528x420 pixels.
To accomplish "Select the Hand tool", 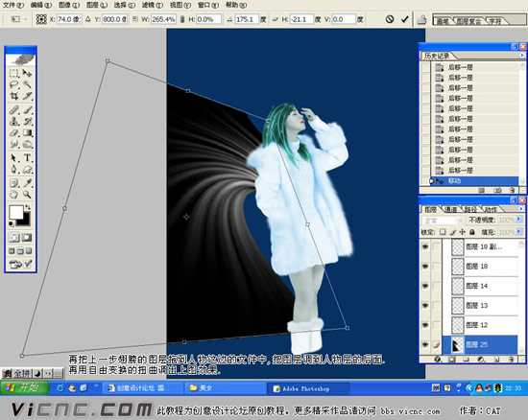I will pyautogui.click(x=14, y=195).
